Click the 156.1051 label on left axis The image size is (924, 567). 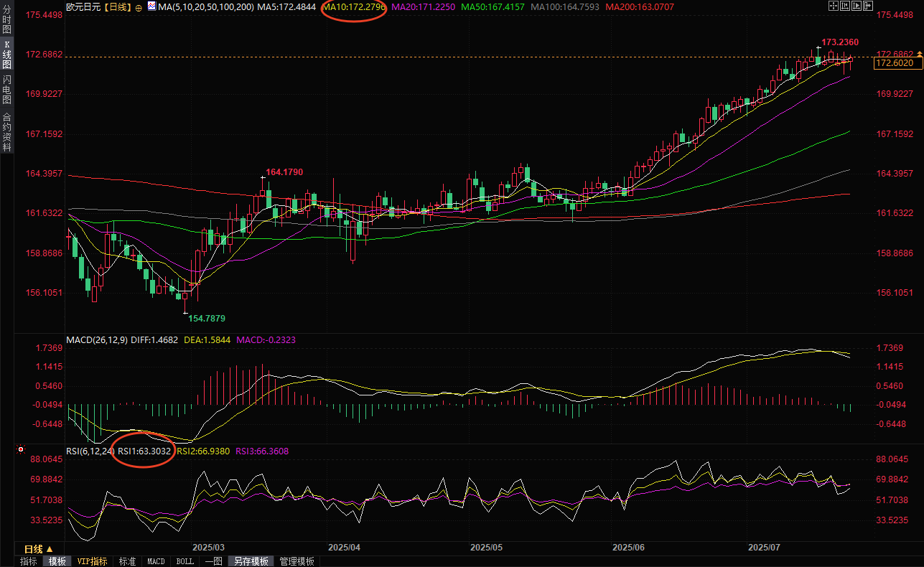43,293
